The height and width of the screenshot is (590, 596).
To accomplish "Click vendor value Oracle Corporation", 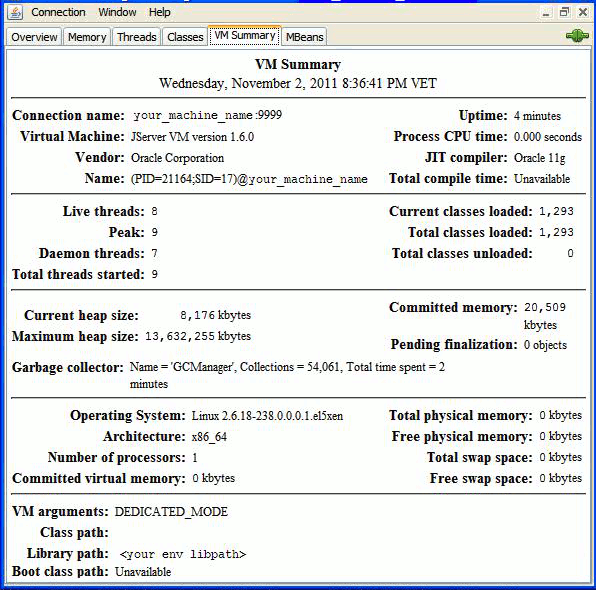I will tap(177, 158).
